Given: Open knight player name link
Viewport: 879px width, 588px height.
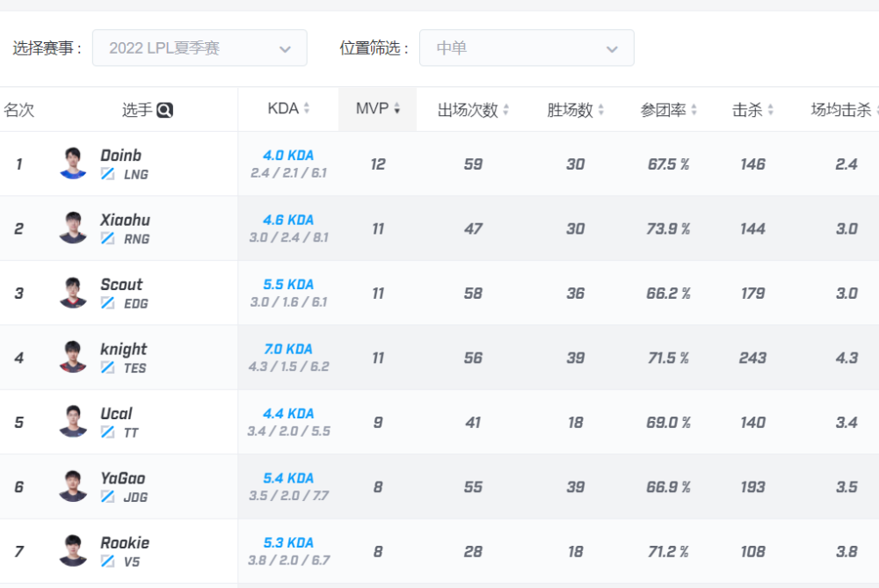Looking at the screenshot, I should click(x=123, y=349).
